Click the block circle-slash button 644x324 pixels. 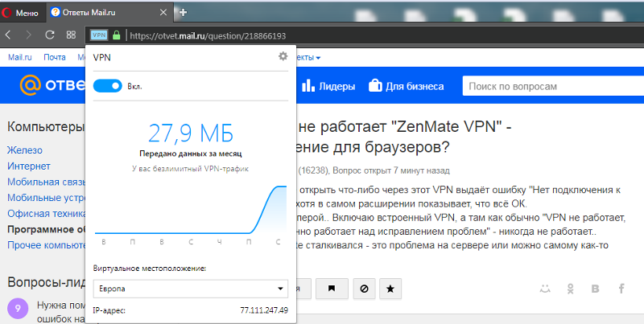pyautogui.click(x=364, y=289)
